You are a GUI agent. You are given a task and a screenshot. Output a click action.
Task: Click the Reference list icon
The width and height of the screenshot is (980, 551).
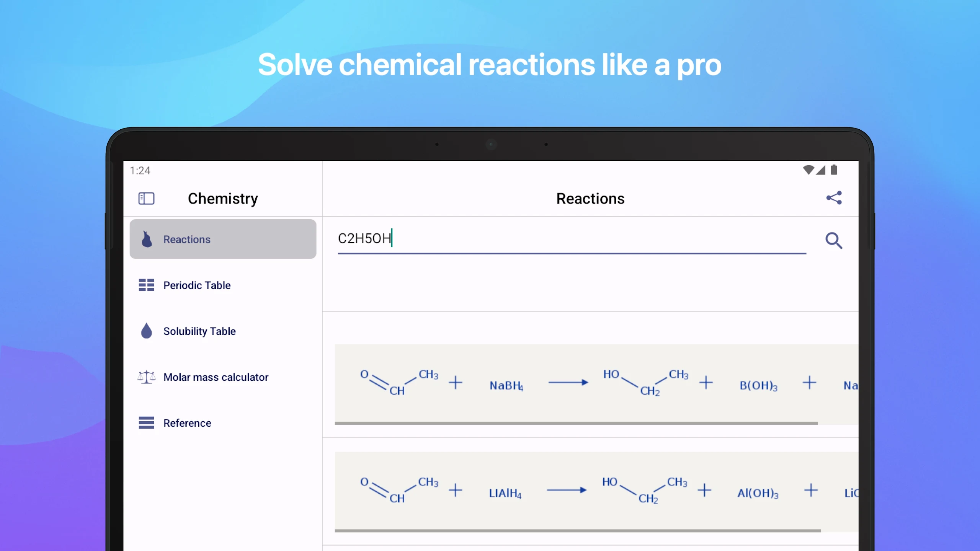[x=146, y=423]
